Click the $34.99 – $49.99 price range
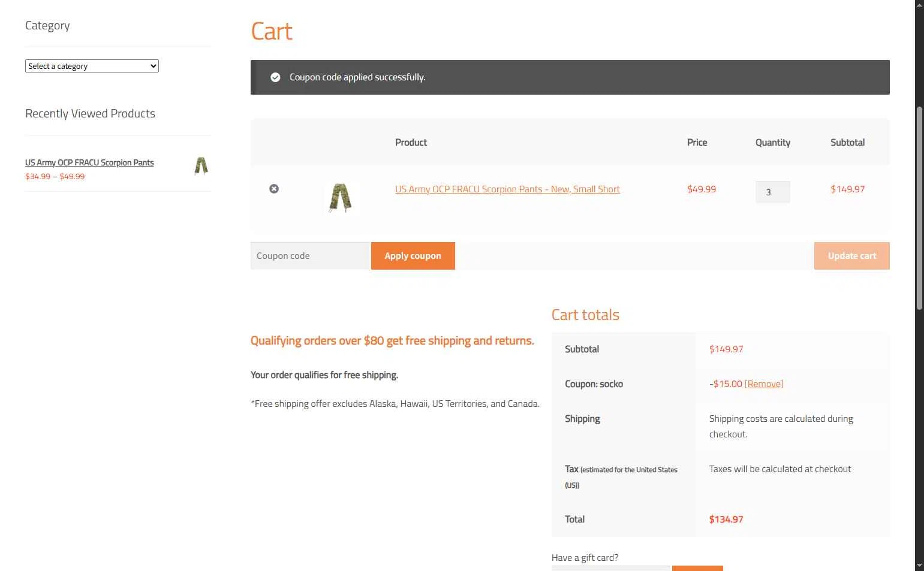 point(55,177)
